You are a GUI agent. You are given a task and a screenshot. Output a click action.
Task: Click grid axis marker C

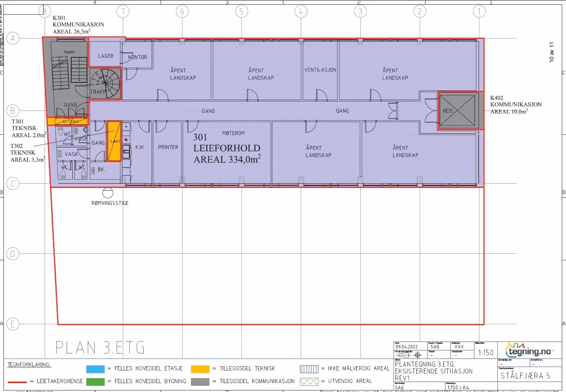point(13,183)
